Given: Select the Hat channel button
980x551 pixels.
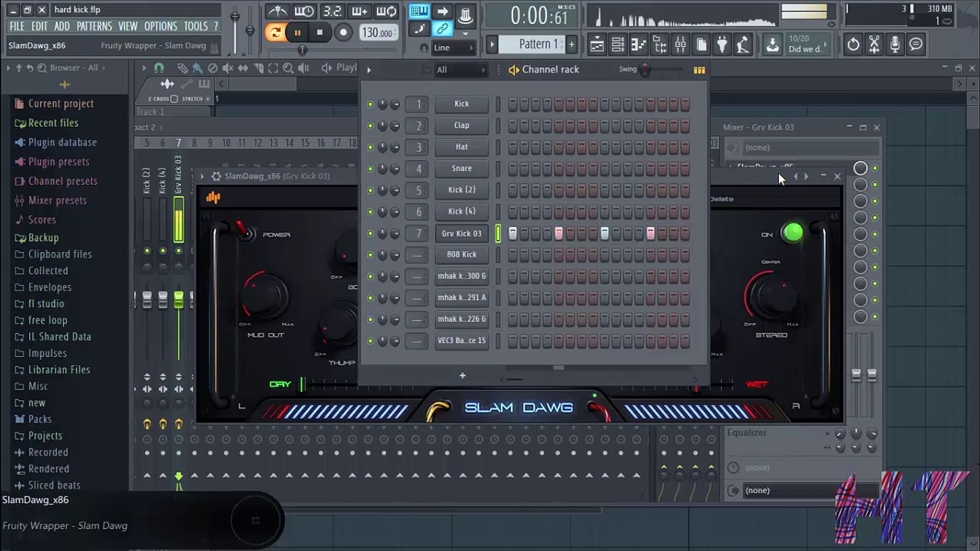Looking at the screenshot, I should tap(461, 147).
